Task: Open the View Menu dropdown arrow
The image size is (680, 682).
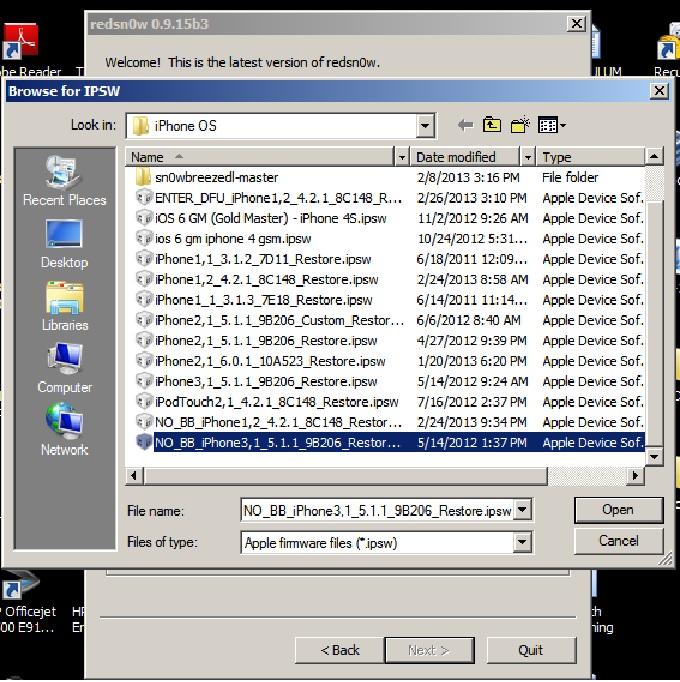Action: [563, 126]
